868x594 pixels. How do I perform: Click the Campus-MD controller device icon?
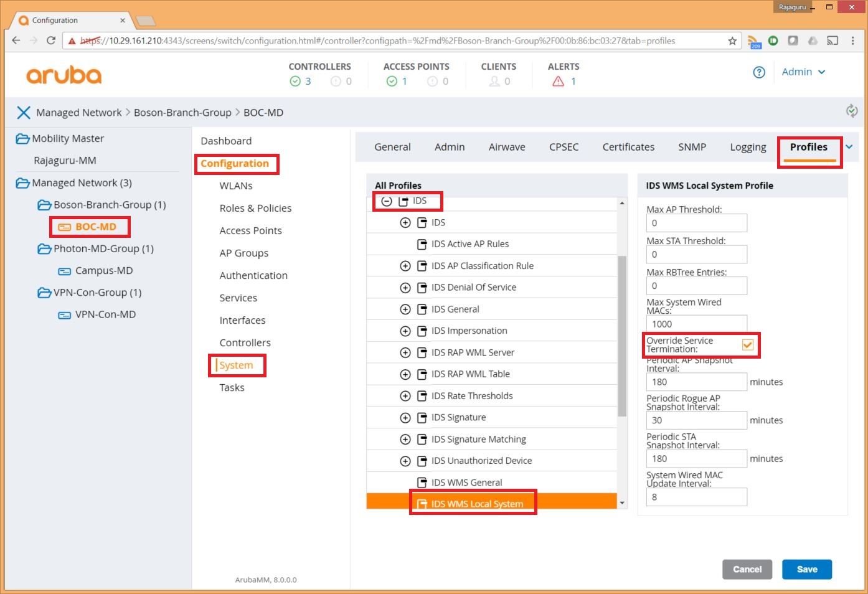click(x=65, y=271)
